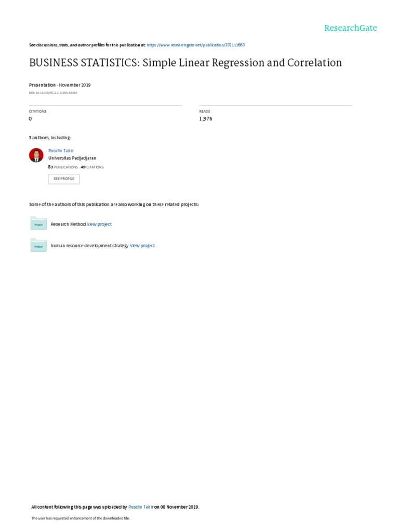Click the Research Method project name

68,224
